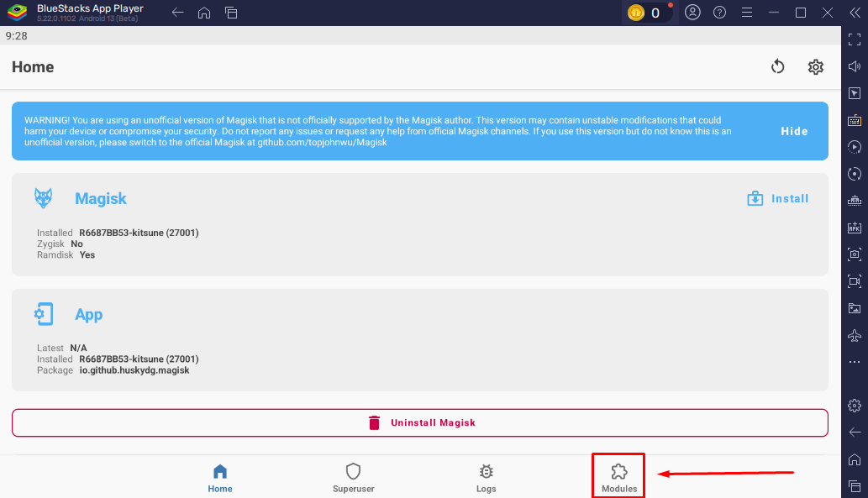The height and width of the screenshot is (498, 868).
Task: Click the BlueStacks home icon in title bar
Action: [x=204, y=12]
